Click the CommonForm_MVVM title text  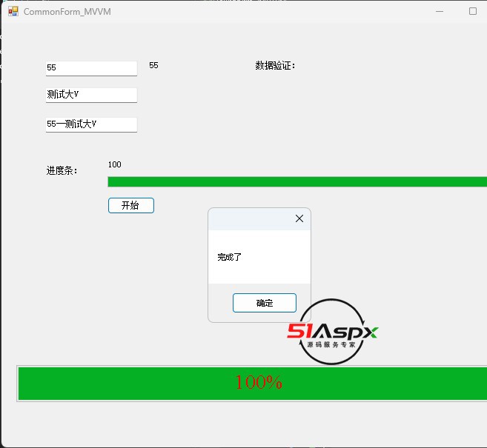pyautogui.click(x=67, y=12)
